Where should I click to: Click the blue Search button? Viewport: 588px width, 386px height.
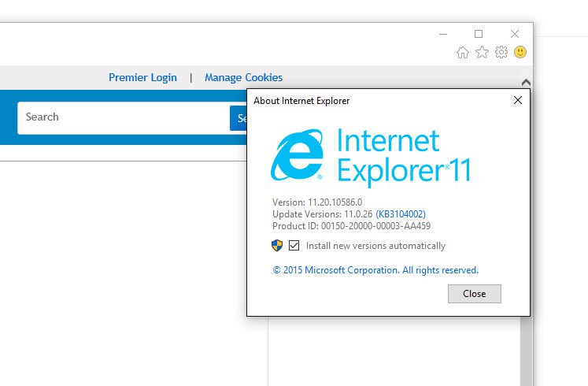click(239, 118)
